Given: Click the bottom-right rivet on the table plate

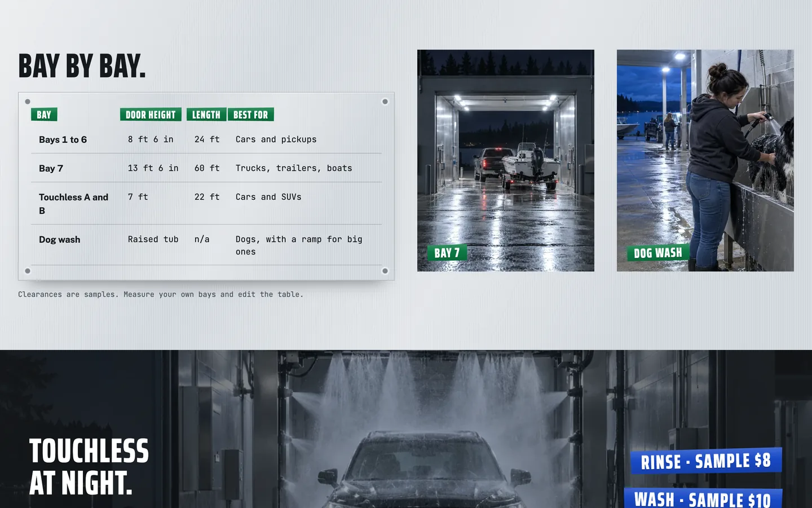Looking at the screenshot, I should 385,271.
